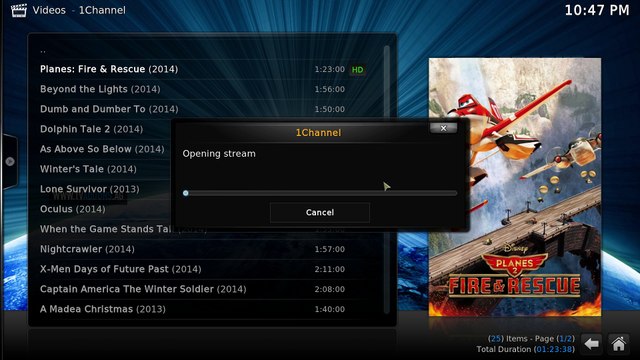Image resolution: width=640 pixels, height=360 pixels.
Task: Select Lone Survivor (2013)
Action: (x=89, y=189)
